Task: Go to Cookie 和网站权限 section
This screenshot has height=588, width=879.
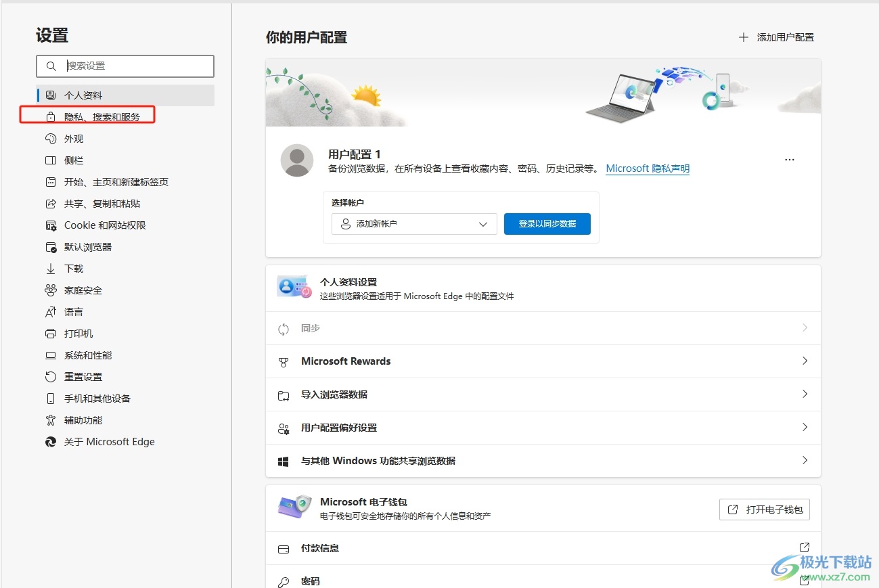Action: pos(126,225)
